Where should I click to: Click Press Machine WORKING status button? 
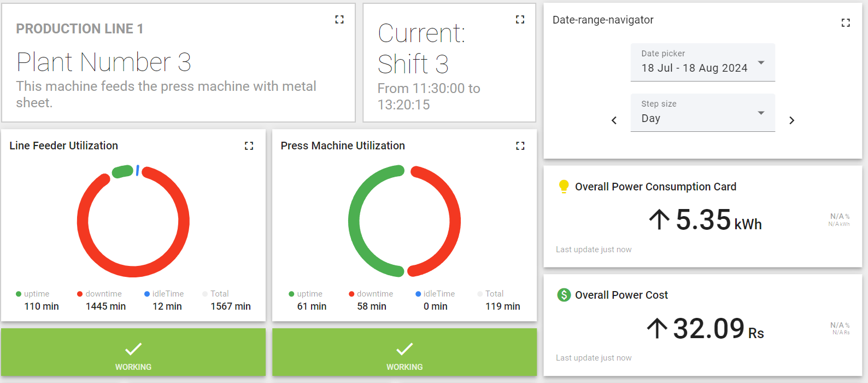[x=404, y=353]
